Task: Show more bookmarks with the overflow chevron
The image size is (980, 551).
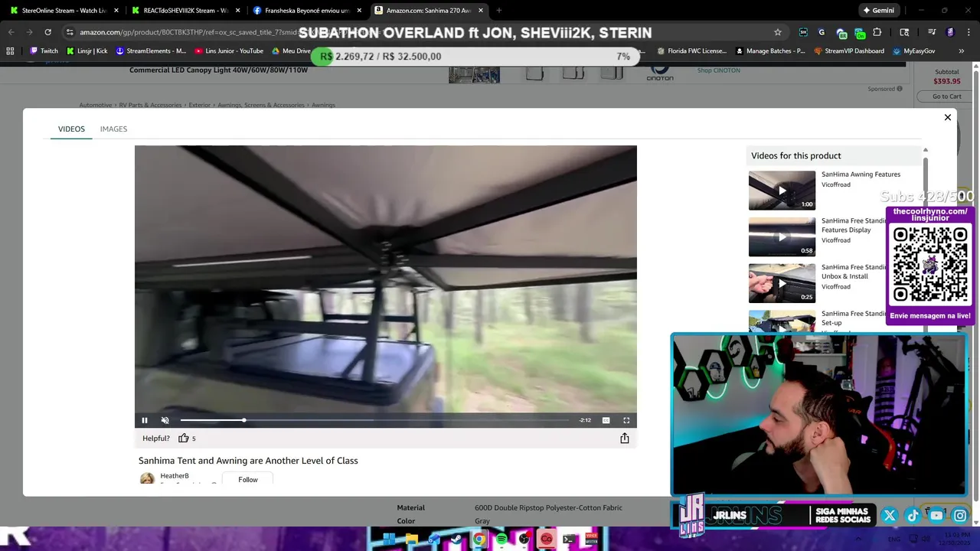Action: (962, 51)
